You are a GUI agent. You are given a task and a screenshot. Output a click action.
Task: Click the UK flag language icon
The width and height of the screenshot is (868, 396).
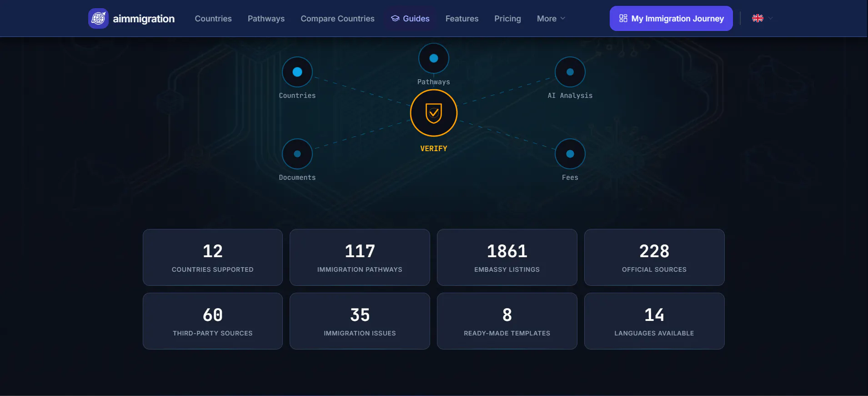coord(758,18)
